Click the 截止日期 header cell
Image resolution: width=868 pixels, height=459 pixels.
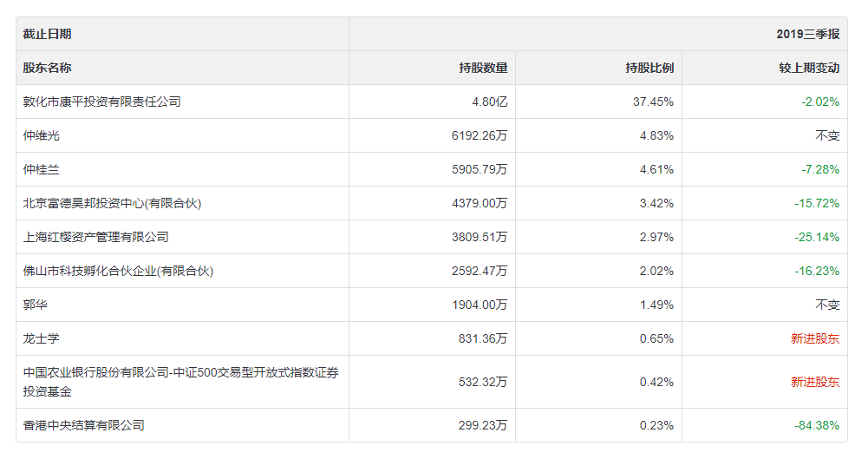tap(48, 34)
